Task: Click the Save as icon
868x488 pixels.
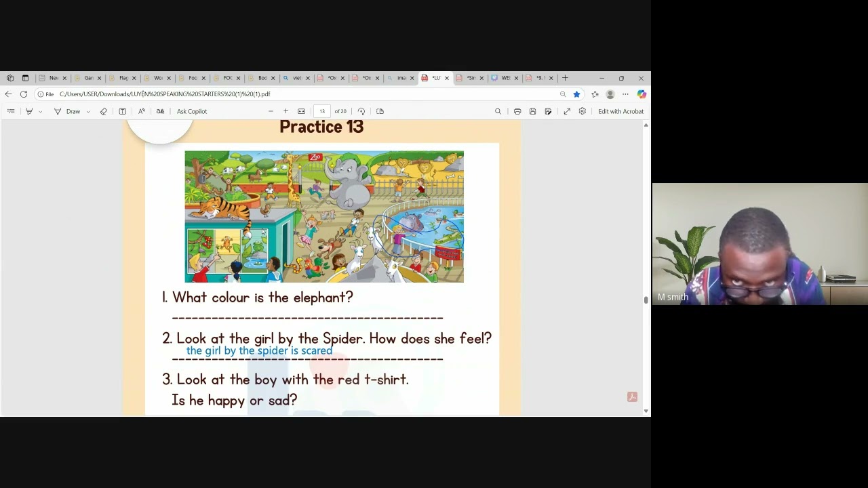Action: coord(548,111)
